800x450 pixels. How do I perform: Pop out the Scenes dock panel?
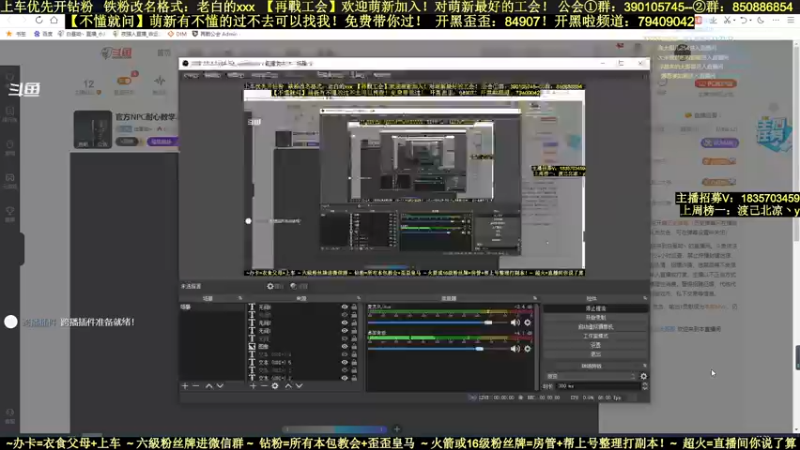click(240, 298)
